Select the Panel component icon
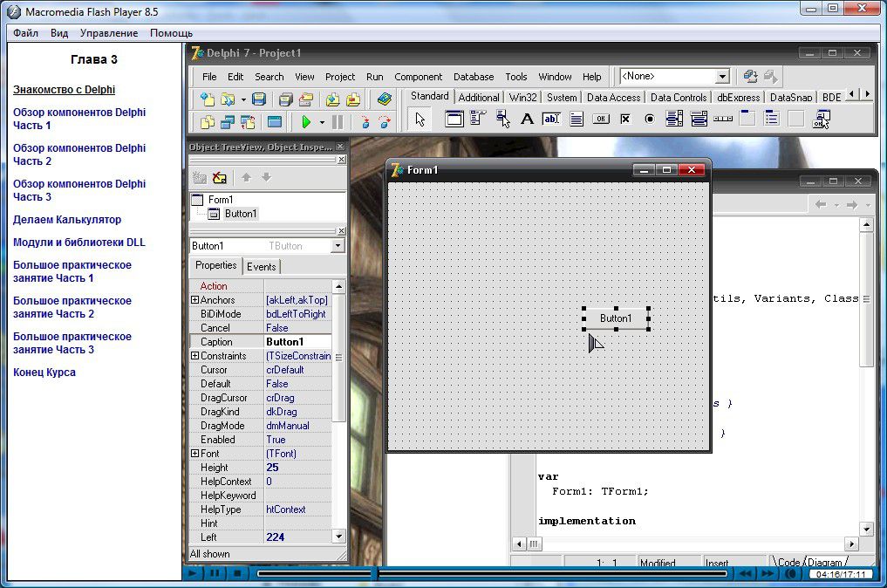The width and height of the screenshot is (887, 588). [x=796, y=119]
